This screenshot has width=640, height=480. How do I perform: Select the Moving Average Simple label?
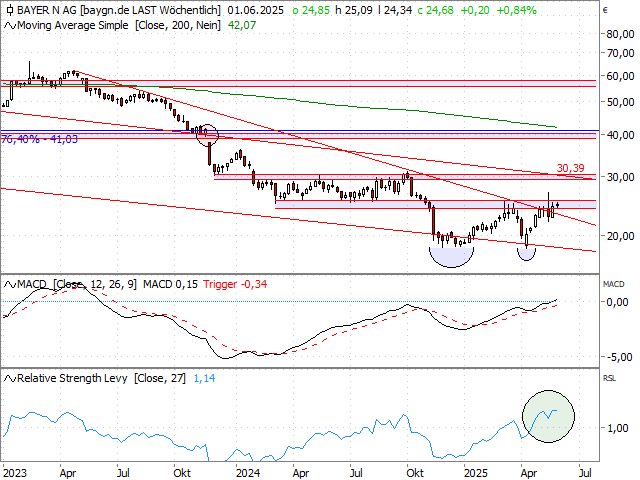click(x=73, y=25)
